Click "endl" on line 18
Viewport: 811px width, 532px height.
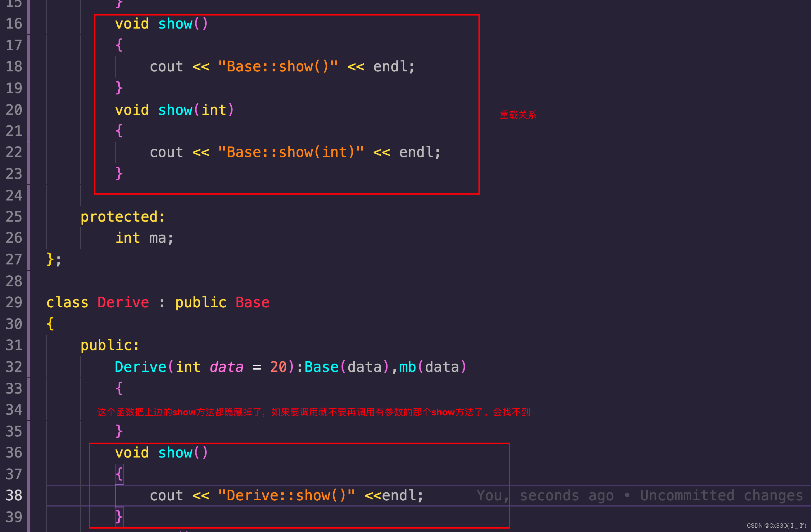click(390, 67)
